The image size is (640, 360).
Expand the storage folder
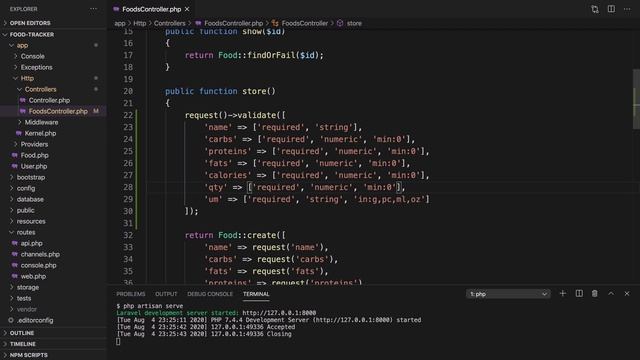click(x=28, y=288)
